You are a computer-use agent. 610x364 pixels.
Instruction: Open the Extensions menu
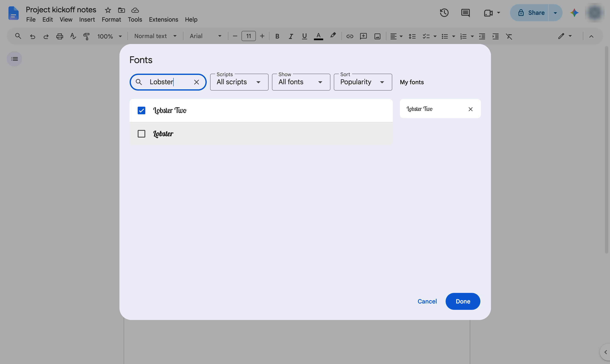(164, 19)
